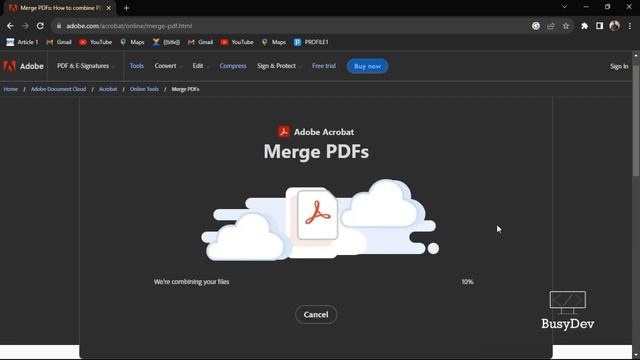Viewport: 640px width, 360px height.
Task: Go to Home breadcrumb
Action: coord(11,89)
